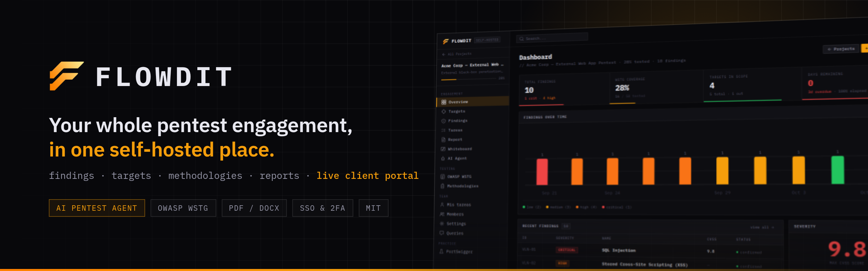Open the Overview menu entry
The image size is (868, 271).
[x=473, y=102]
